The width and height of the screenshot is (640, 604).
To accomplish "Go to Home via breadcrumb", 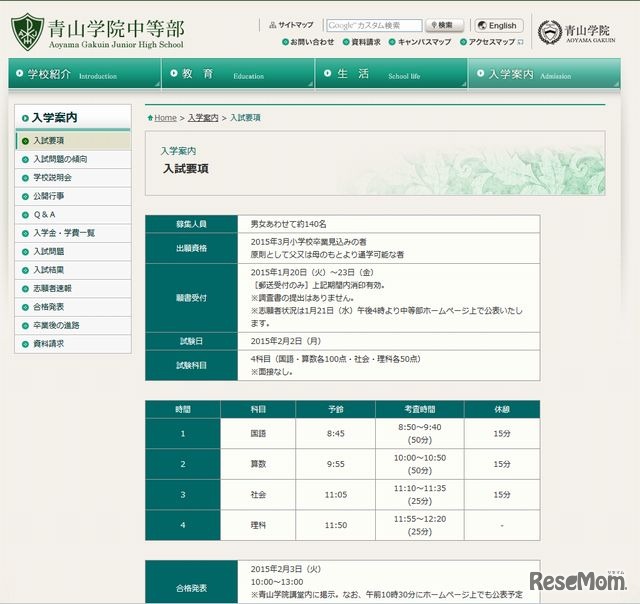I will click(165, 118).
